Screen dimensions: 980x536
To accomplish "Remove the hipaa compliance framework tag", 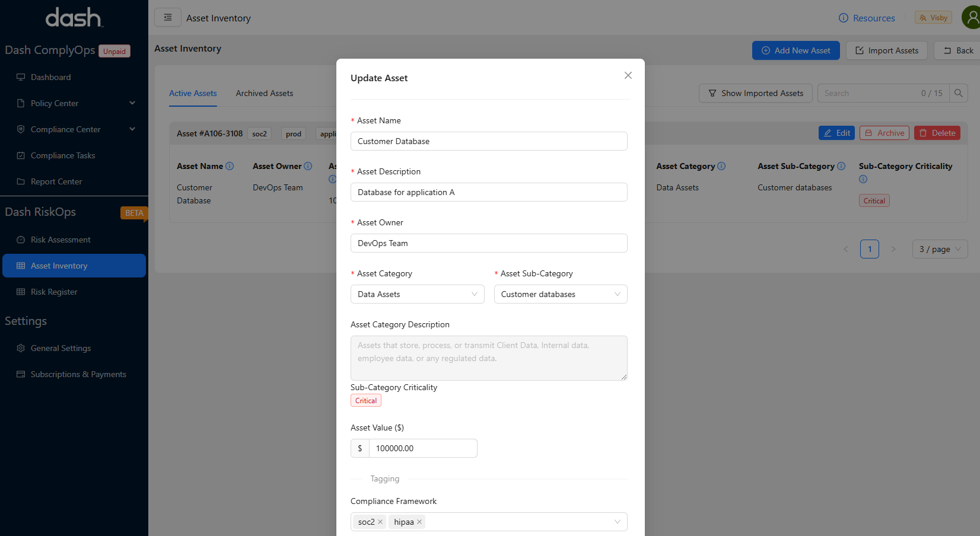I will [x=419, y=522].
